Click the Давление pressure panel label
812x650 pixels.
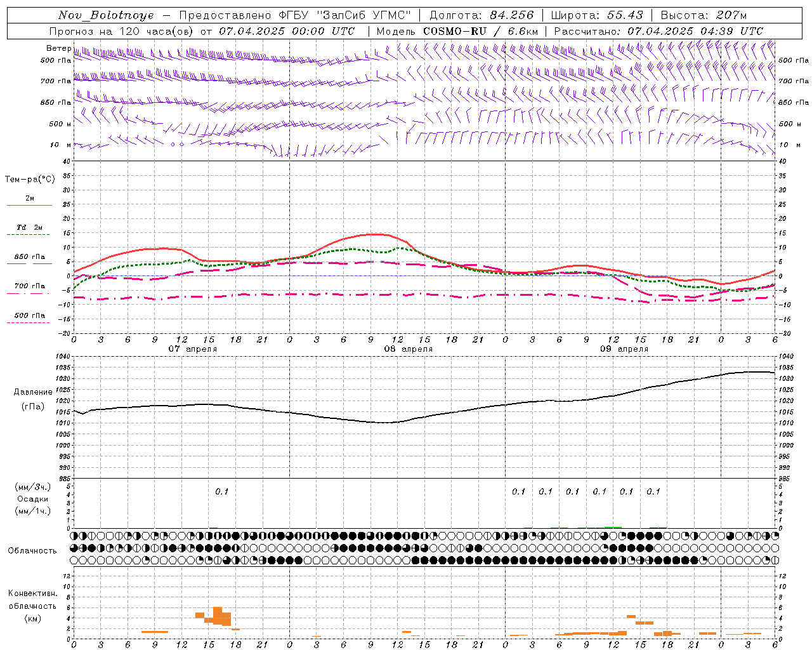32,392
